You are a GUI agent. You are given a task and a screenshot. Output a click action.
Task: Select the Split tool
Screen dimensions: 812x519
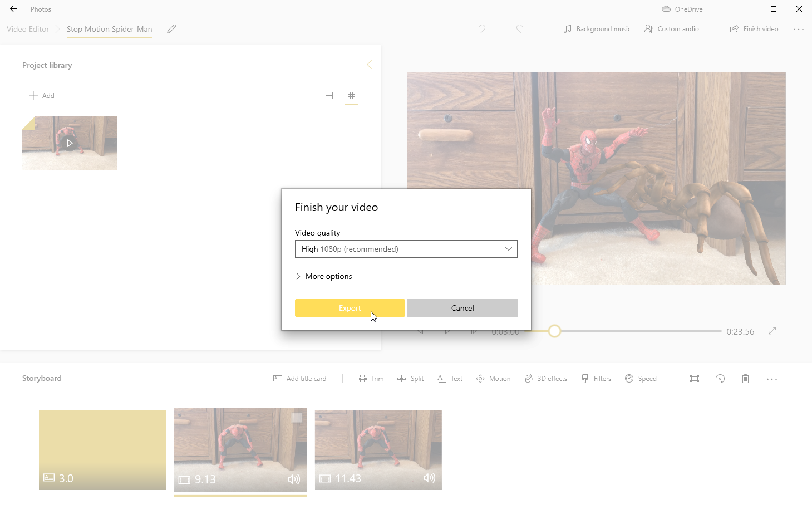[411, 379]
